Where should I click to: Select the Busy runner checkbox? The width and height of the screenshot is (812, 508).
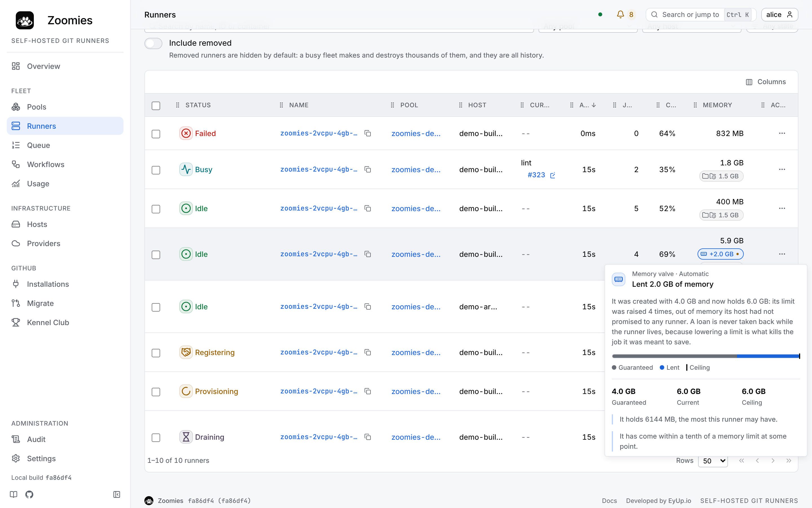pos(156,170)
